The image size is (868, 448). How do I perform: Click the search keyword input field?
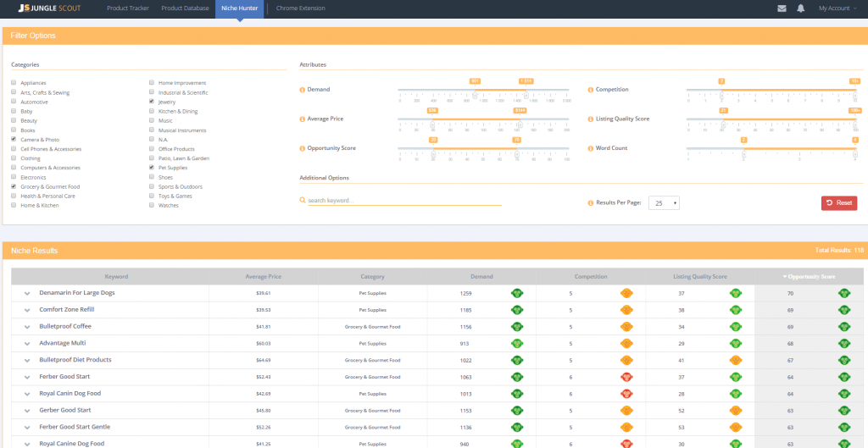(x=404, y=200)
